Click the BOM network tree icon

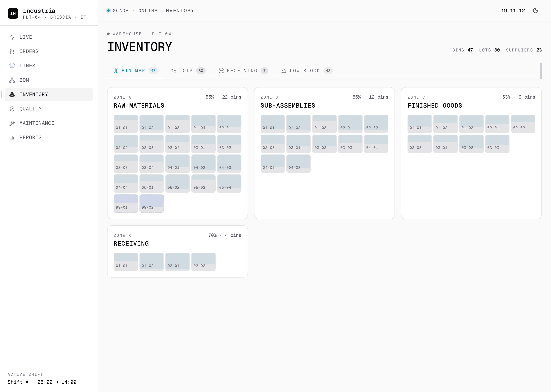pyautogui.click(x=12, y=80)
